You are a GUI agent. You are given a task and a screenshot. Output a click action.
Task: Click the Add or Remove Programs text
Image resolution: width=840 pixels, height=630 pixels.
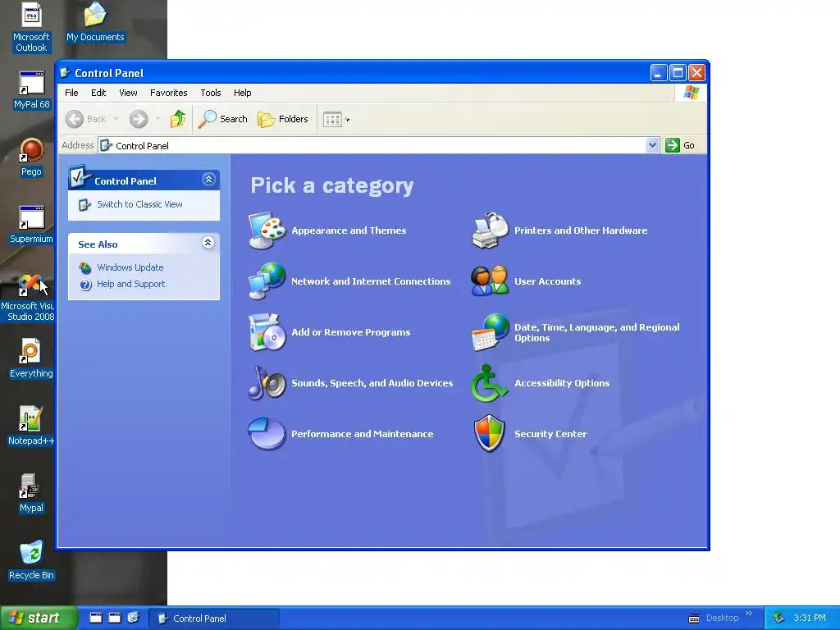click(351, 332)
